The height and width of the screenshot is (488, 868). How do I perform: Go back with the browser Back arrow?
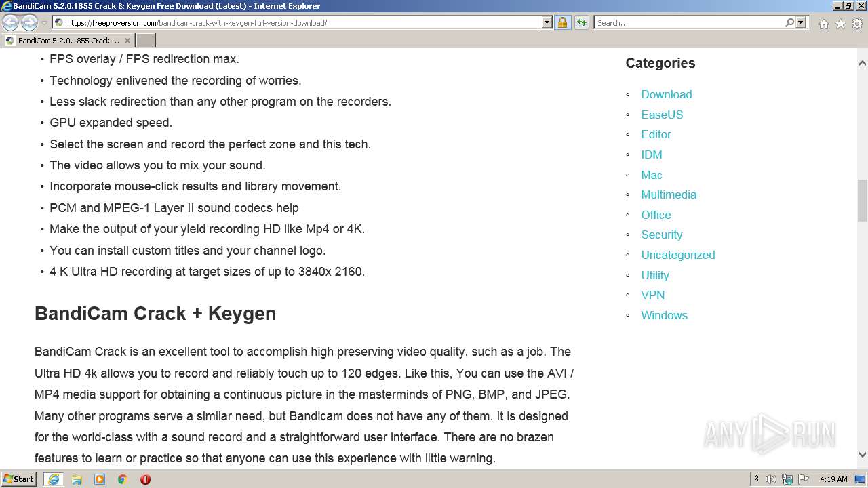click(x=11, y=23)
